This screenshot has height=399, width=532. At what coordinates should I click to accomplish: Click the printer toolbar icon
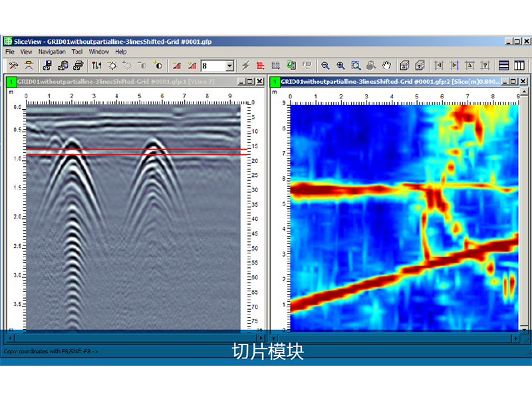point(78,65)
